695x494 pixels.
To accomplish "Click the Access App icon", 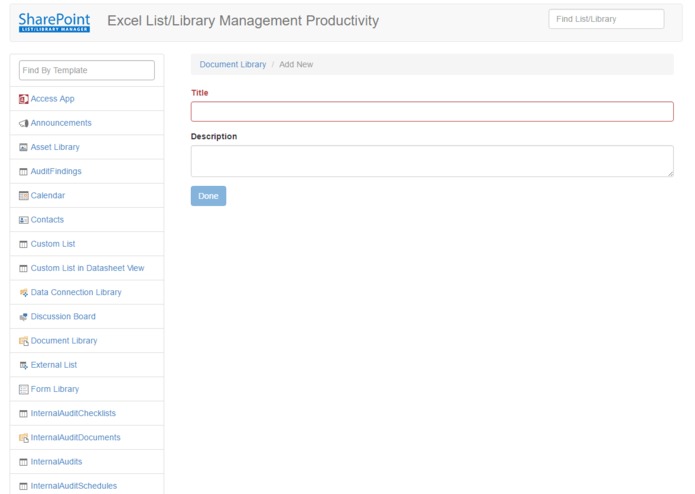I will pyautogui.click(x=23, y=99).
